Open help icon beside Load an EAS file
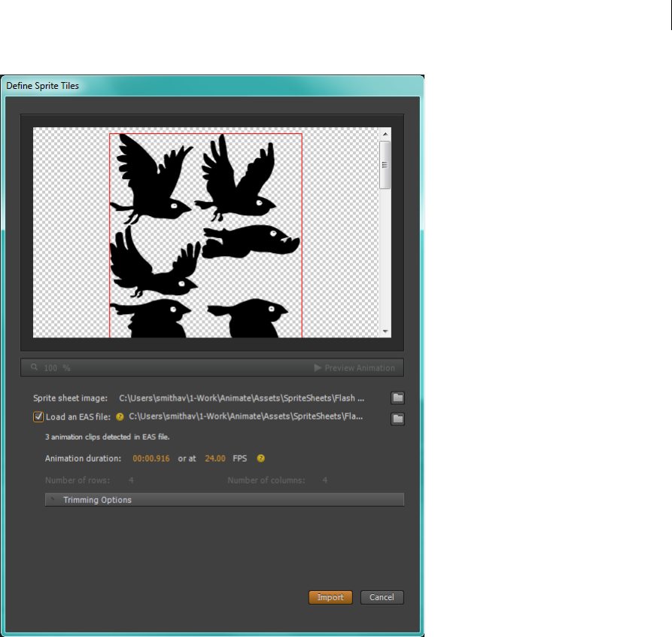Screen dimensions: 672x637 click(120, 416)
